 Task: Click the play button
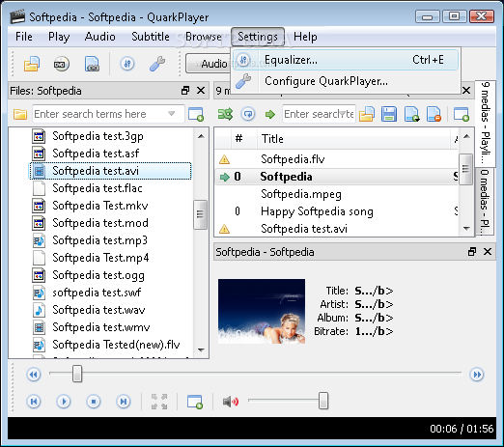pyautogui.click(x=64, y=402)
